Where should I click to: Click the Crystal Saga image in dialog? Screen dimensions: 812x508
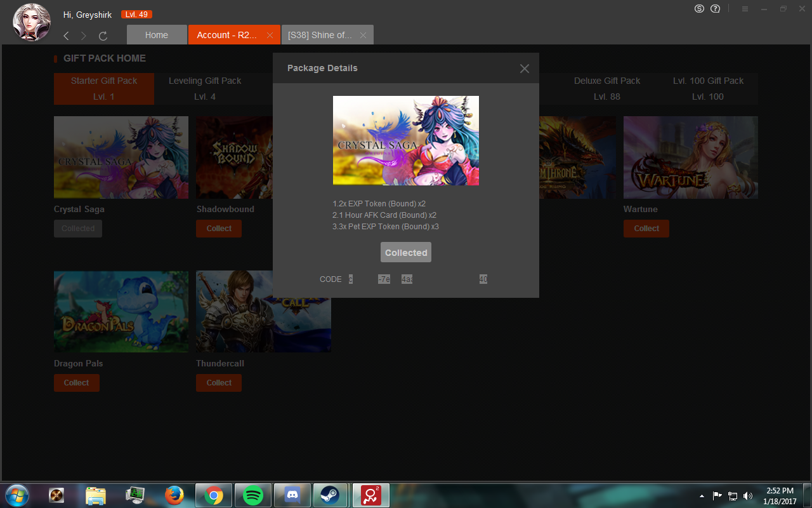pos(406,140)
